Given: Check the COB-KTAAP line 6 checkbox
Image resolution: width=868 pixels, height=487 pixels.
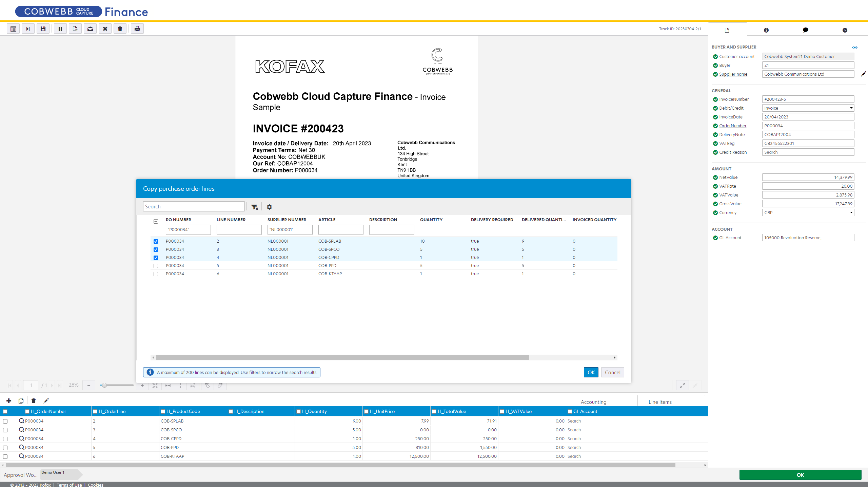Looking at the screenshot, I should click(x=156, y=274).
